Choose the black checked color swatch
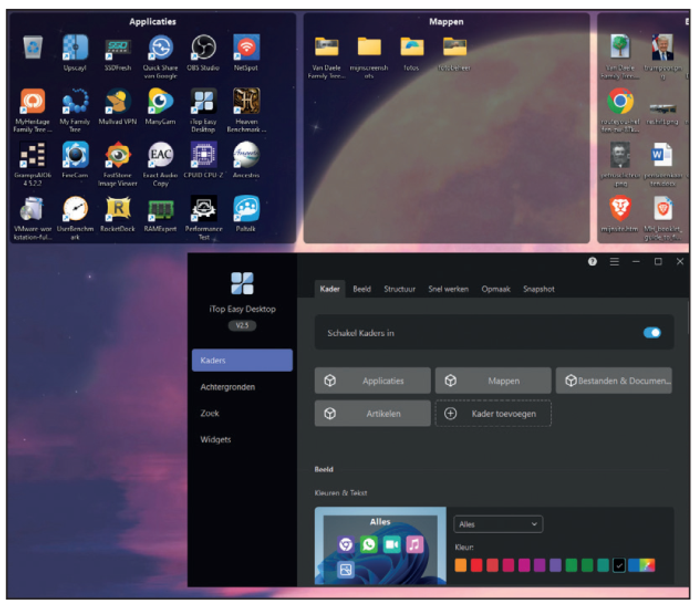 pyautogui.click(x=619, y=565)
